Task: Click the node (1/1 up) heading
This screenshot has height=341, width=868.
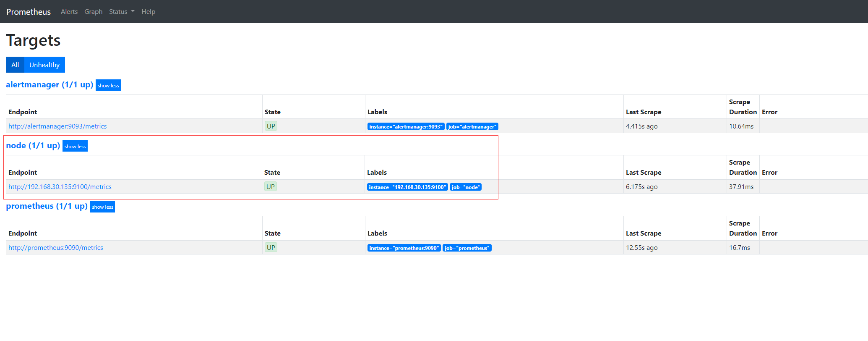Action: click(33, 145)
